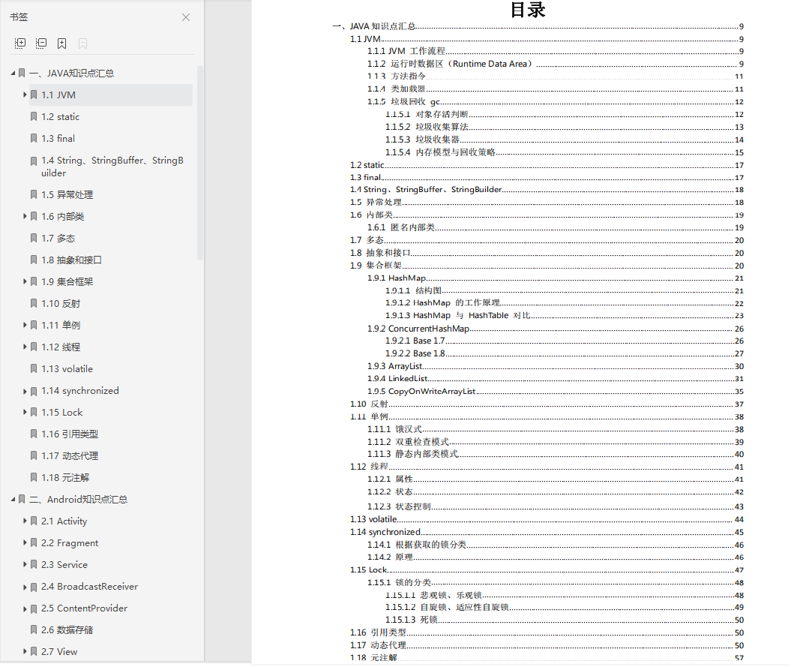Click the bookmark icon beside 2.6 数据存储

click(x=34, y=629)
